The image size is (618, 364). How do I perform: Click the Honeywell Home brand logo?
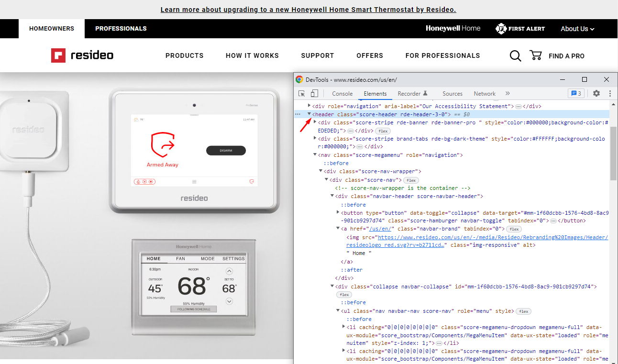453,29
